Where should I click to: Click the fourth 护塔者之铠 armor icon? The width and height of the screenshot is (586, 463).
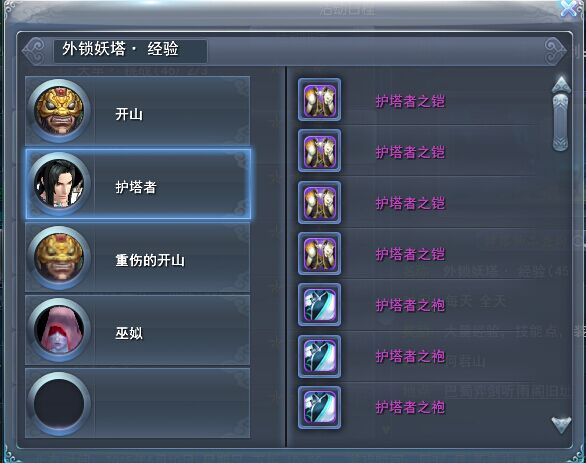click(x=320, y=254)
